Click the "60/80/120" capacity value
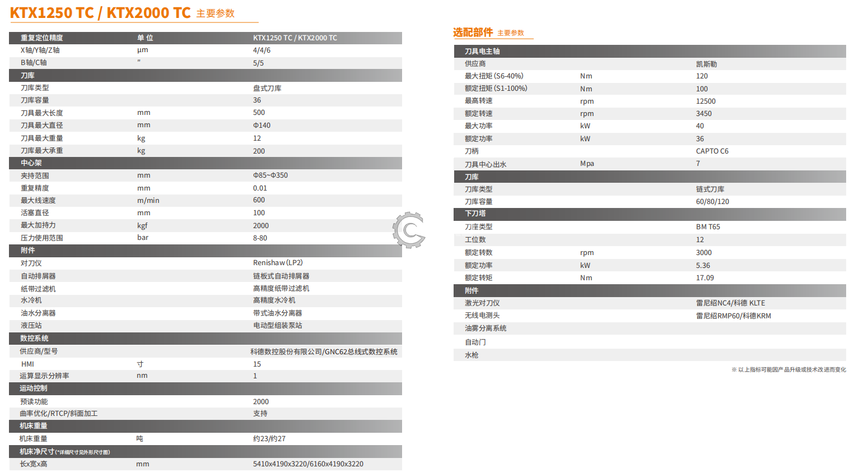The width and height of the screenshot is (868, 472). point(712,201)
